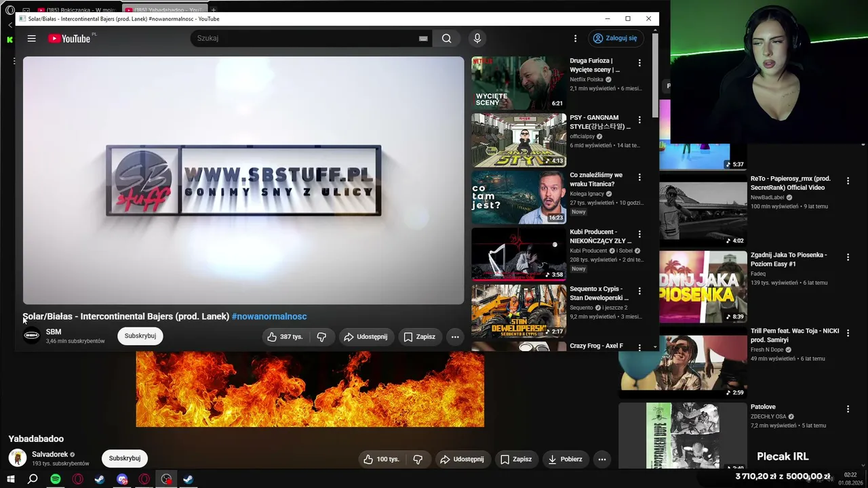
Task: Play the PSY Gangnam Style thumbnail
Action: (x=519, y=140)
